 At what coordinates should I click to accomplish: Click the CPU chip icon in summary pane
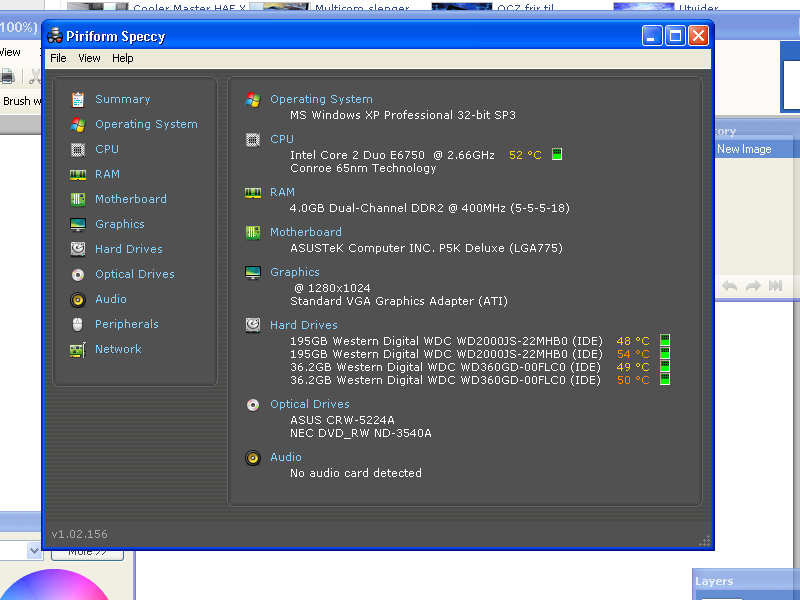(253, 139)
